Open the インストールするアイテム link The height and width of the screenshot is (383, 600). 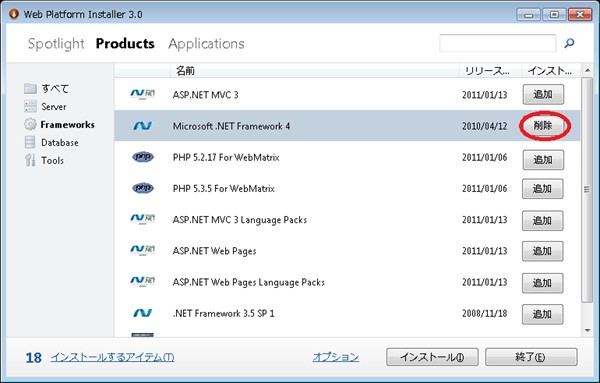tap(112, 357)
